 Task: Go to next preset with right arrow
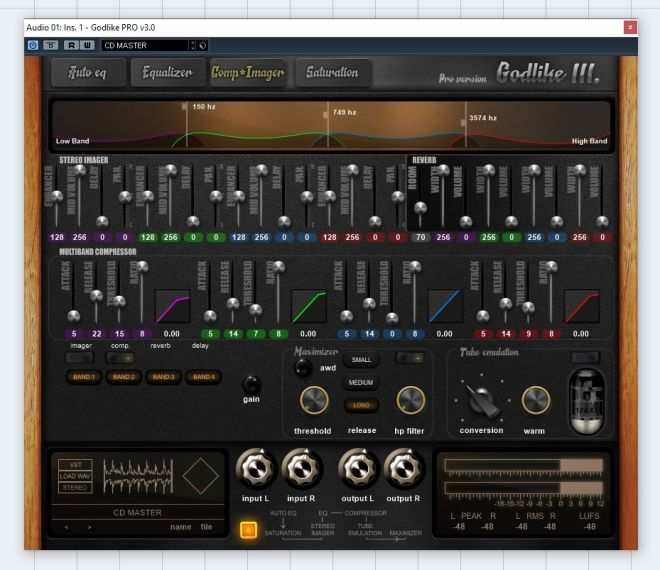click(x=89, y=527)
